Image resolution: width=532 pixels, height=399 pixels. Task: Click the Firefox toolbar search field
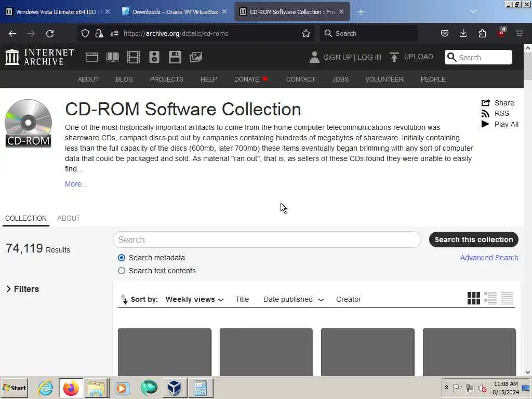(x=368, y=33)
